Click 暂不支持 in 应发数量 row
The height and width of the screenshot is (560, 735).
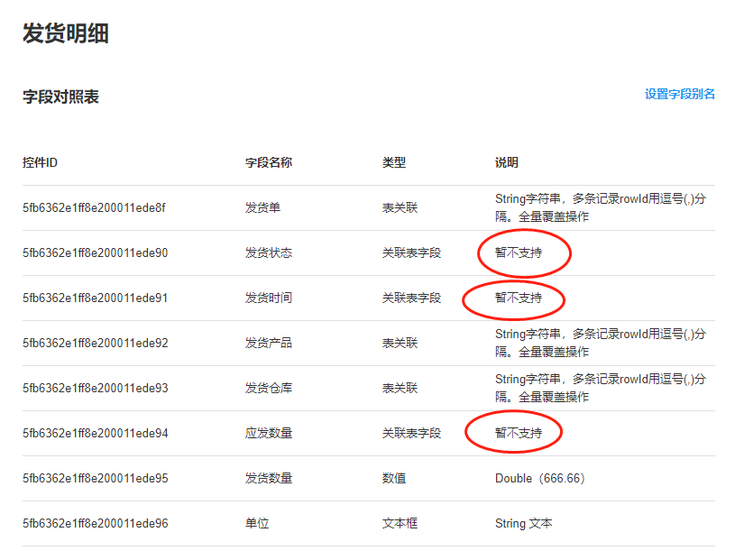point(519,433)
